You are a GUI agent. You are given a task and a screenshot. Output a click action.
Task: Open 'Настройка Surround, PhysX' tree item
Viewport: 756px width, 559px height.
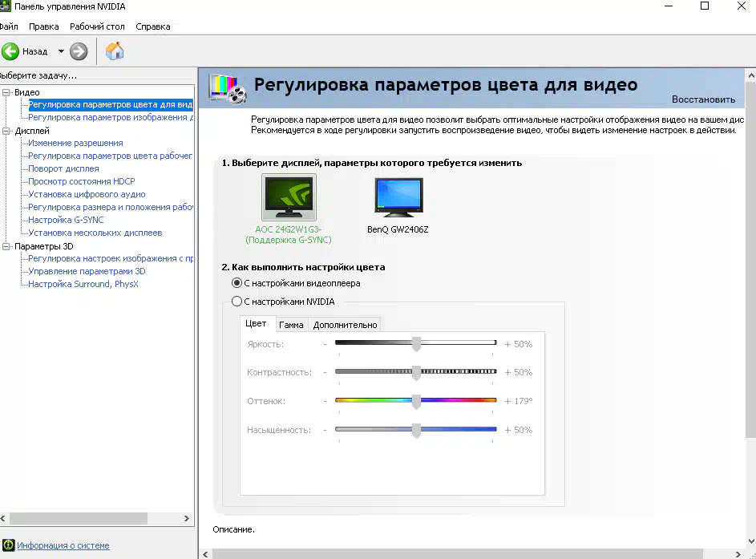click(x=83, y=284)
